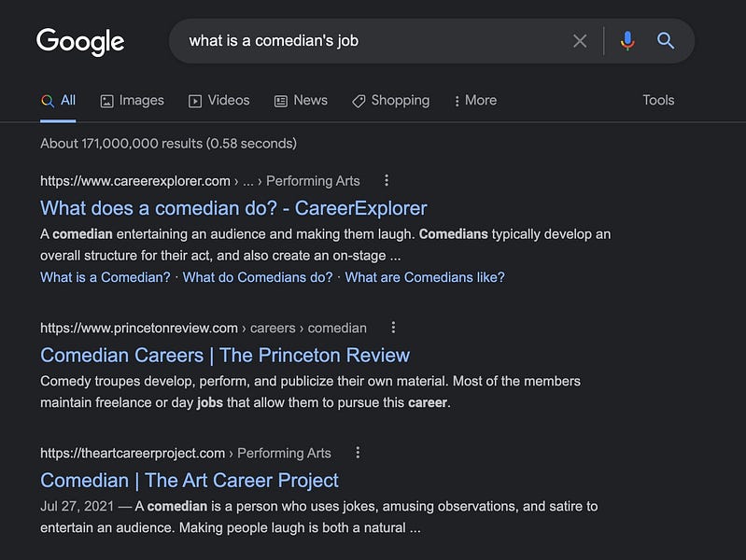Open the three-dot menu for the careerexplorer.com result
Screen dimensions: 746x560
tap(387, 180)
